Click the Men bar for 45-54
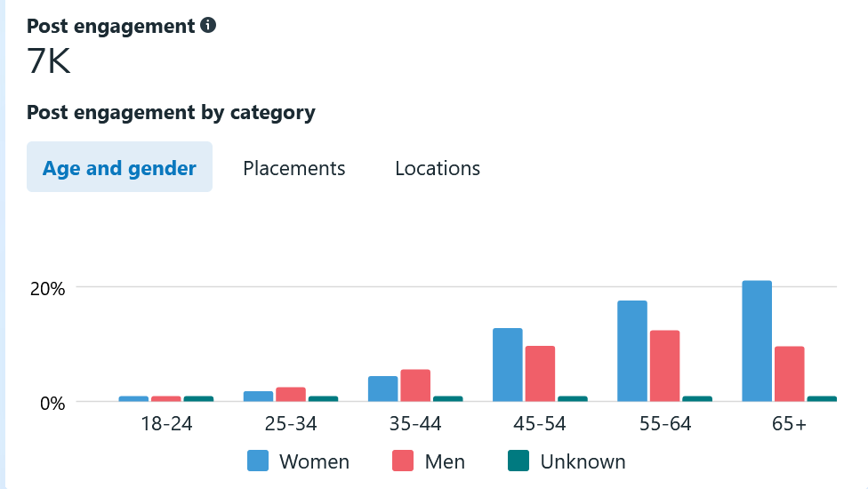Viewport: 868px width, 489px height. 540,374
